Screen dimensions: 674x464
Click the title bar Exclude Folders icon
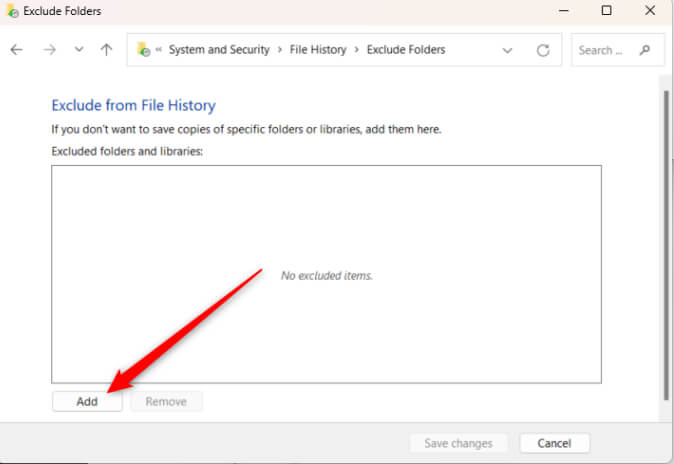12,10
